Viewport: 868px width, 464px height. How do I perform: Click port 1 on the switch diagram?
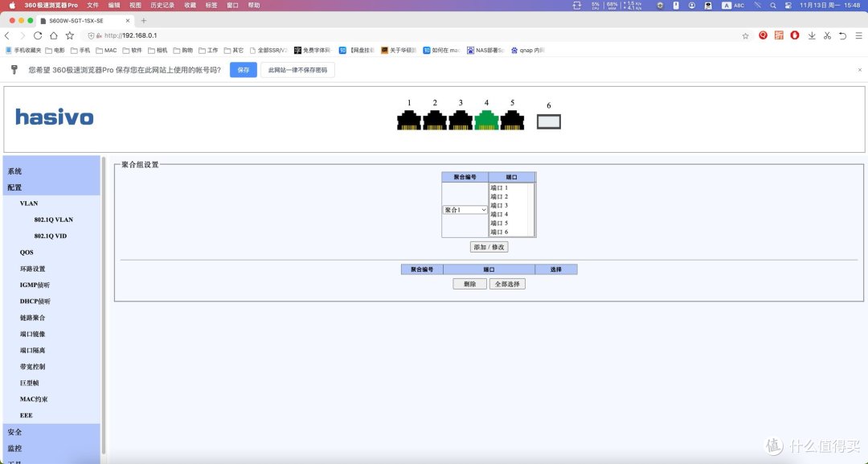pyautogui.click(x=408, y=120)
